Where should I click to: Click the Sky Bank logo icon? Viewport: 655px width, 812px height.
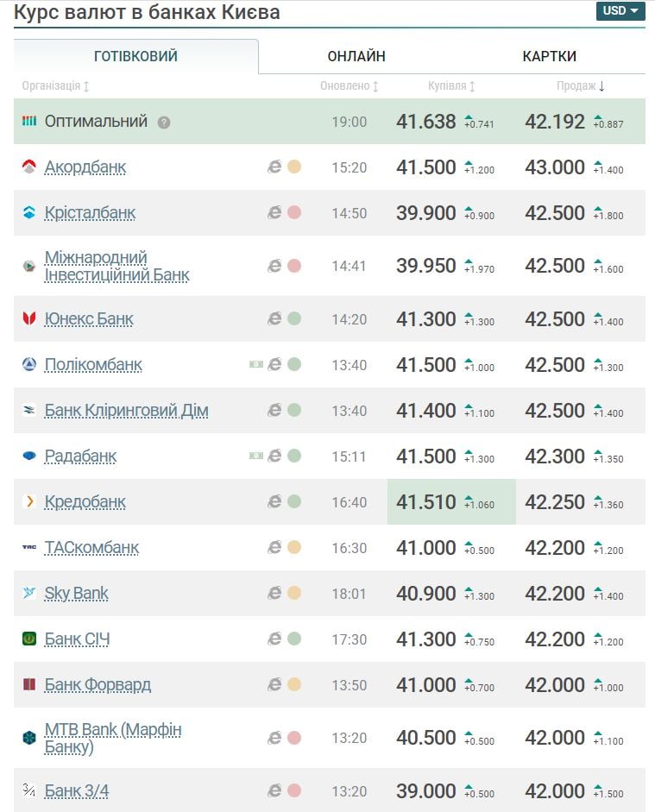[29, 594]
